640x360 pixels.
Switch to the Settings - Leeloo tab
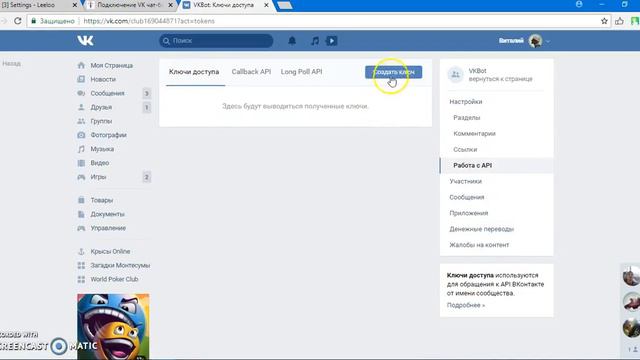point(39,5)
